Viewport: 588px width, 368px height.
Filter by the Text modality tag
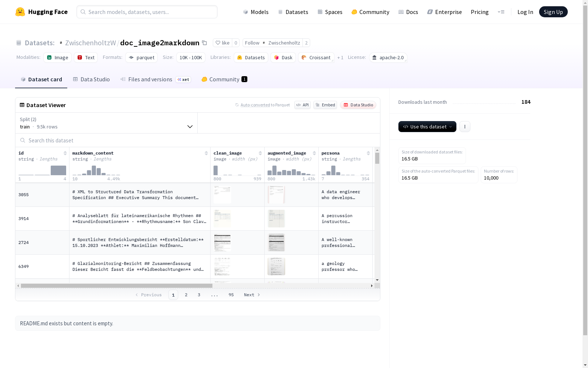[86, 57]
